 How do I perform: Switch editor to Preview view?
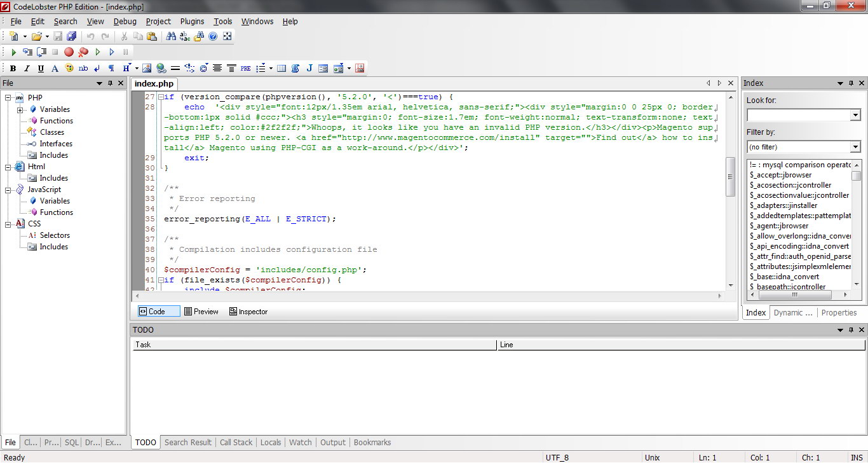click(x=201, y=312)
